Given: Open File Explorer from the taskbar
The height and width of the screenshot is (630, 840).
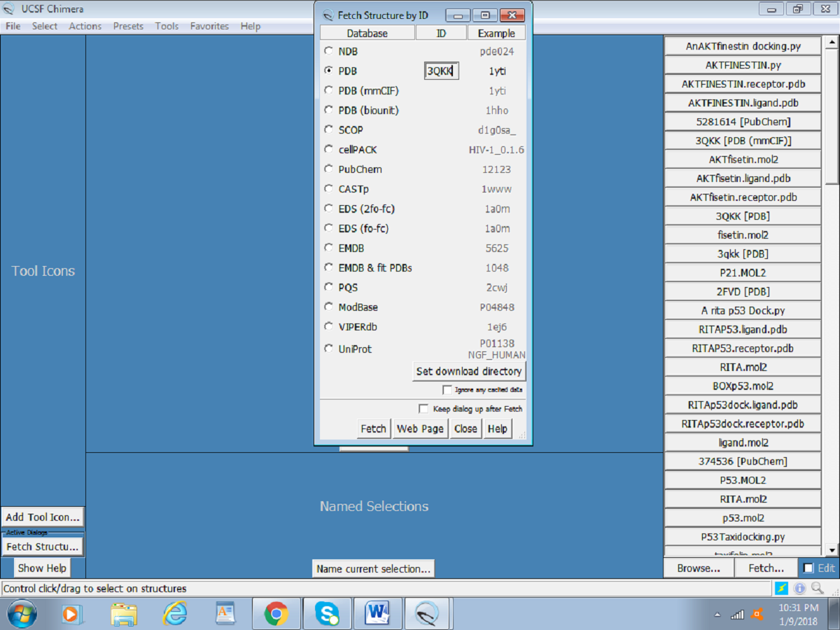Looking at the screenshot, I should pos(123,614).
